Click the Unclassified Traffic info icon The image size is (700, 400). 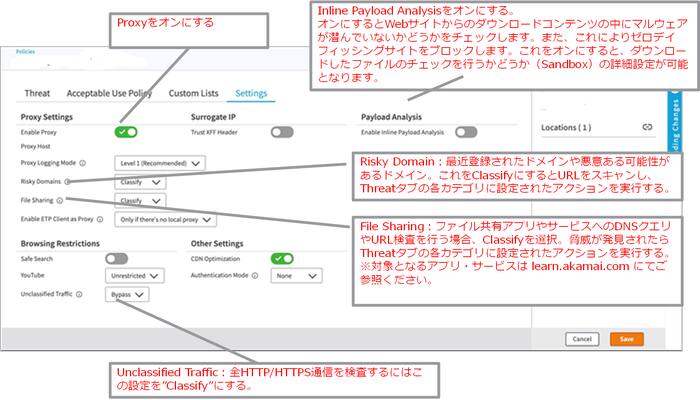[x=79, y=295]
